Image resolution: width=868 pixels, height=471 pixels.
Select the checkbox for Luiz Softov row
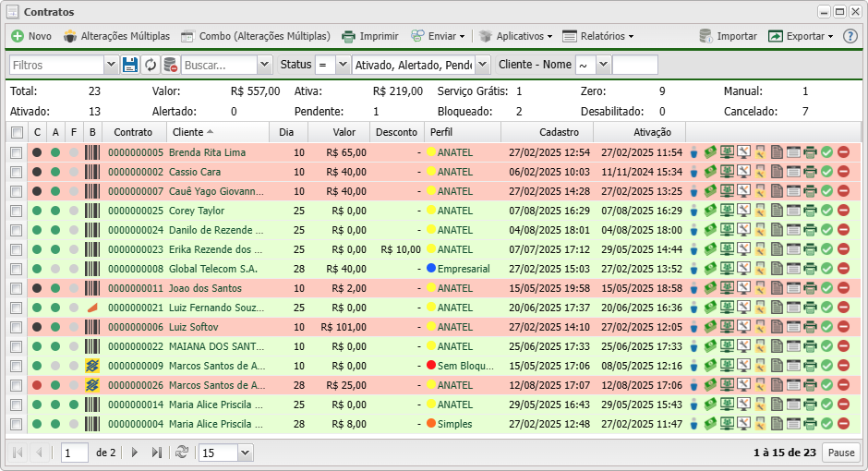(16, 327)
